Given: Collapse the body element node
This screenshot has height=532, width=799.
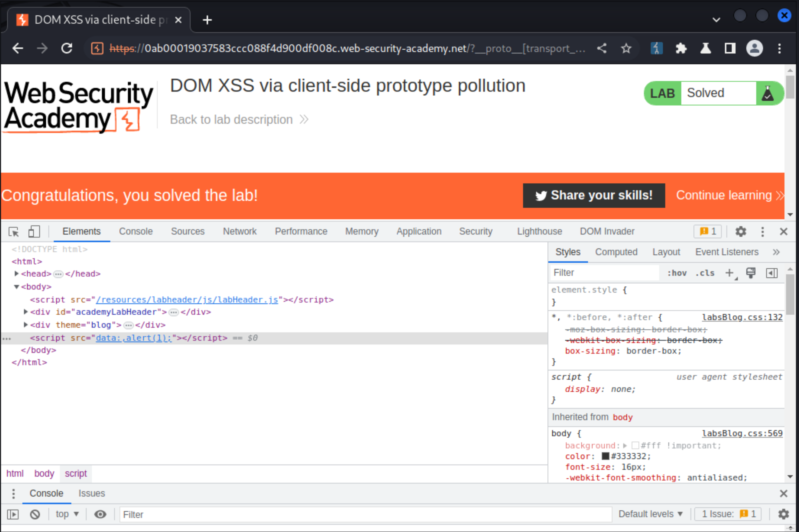Looking at the screenshot, I should (x=16, y=287).
